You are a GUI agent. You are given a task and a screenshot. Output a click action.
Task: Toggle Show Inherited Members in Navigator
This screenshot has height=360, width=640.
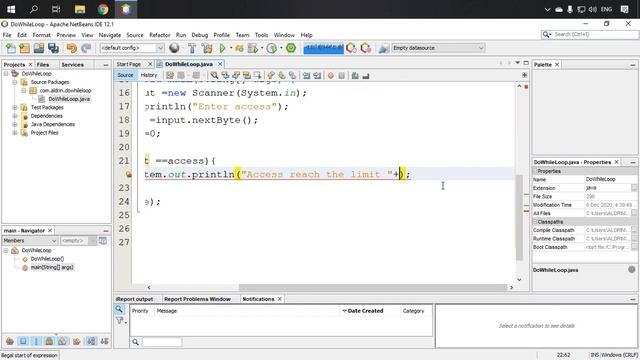point(10,341)
